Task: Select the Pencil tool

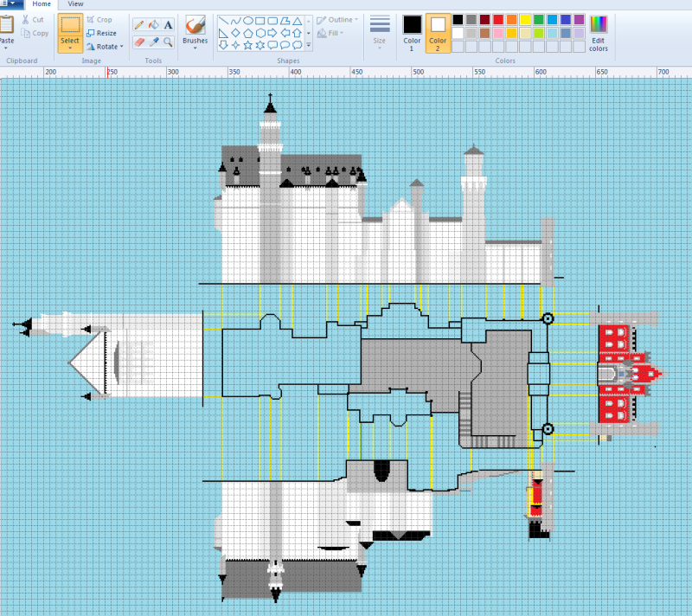Action: [139, 25]
